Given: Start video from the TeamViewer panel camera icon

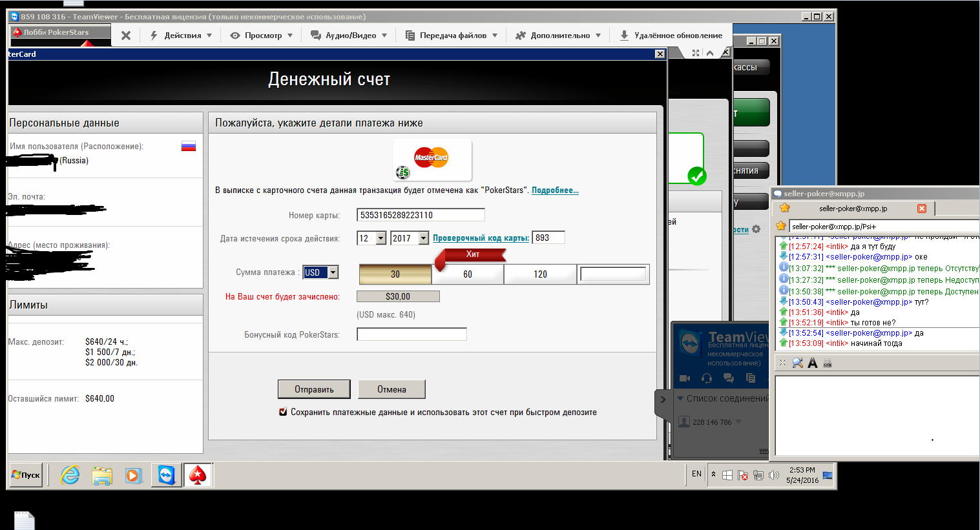Looking at the screenshot, I should [685, 378].
